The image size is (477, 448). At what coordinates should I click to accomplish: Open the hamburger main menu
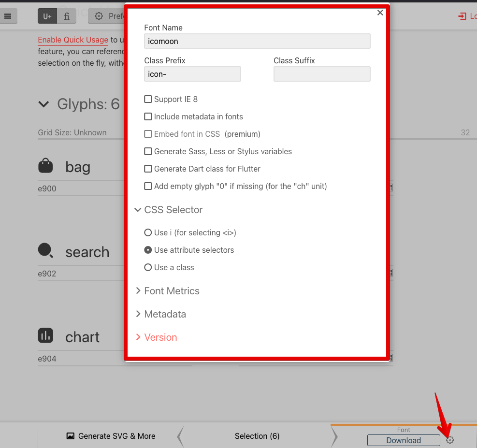click(x=8, y=16)
